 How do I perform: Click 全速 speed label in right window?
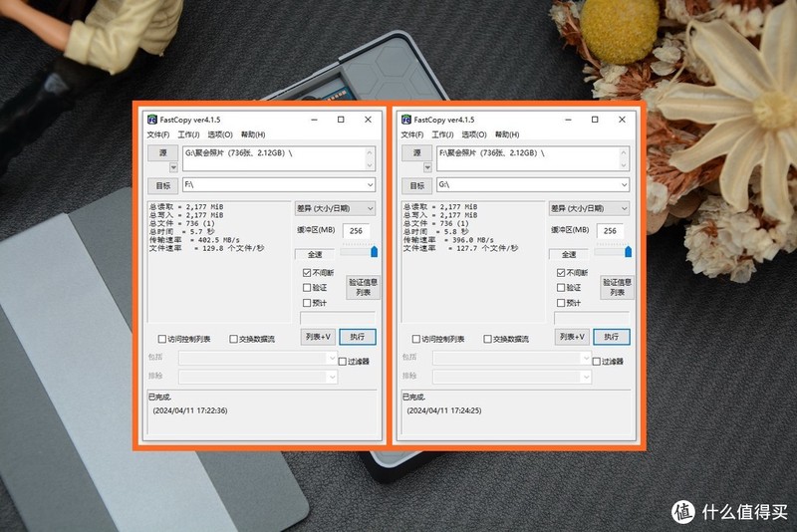pos(569,254)
